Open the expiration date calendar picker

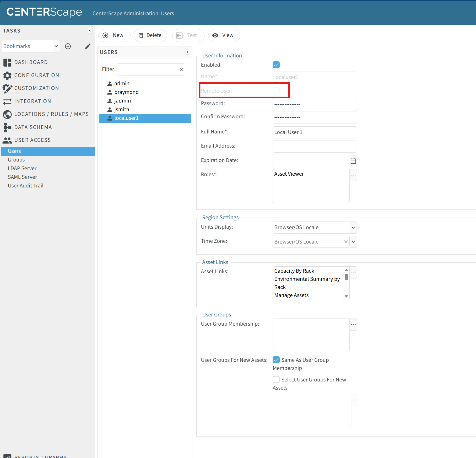click(x=353, y=161)
